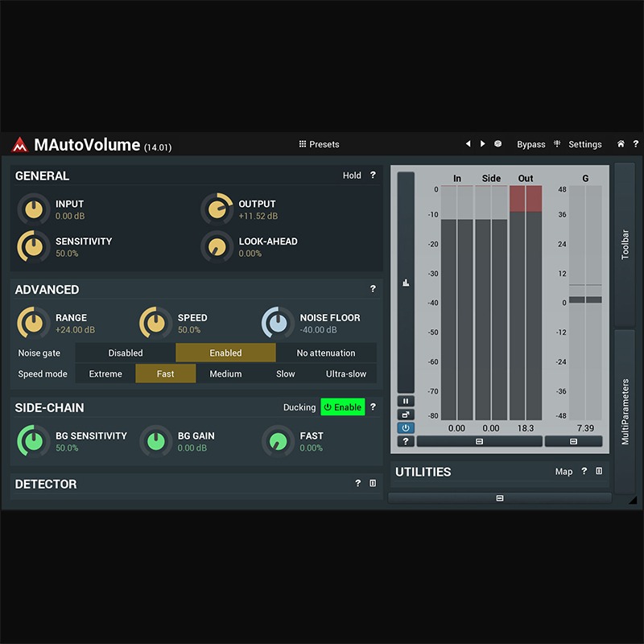
Task: Click the Out meter value 18.3
Action: point(526,428)
